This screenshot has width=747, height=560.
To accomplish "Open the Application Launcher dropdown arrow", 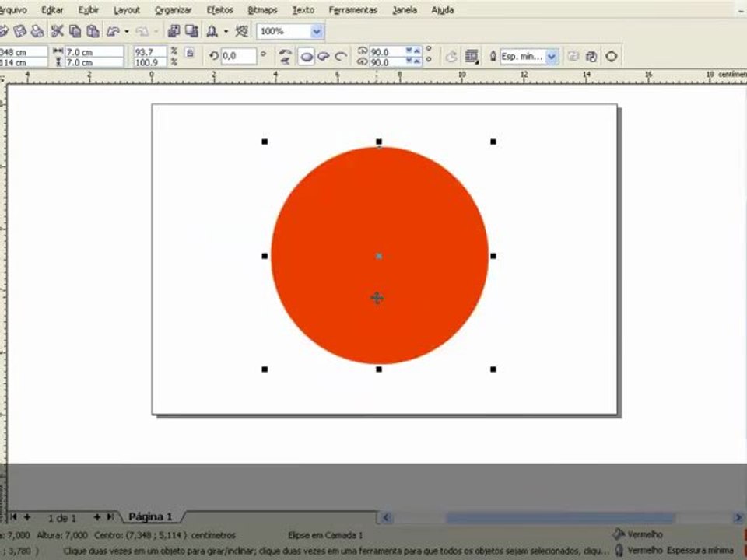I will pyautogui.click(x=226, y=32).
